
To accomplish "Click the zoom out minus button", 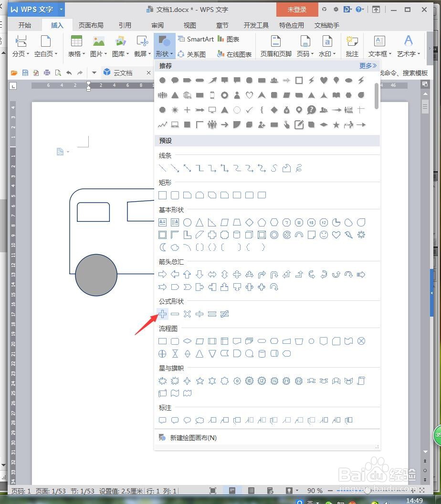I will tap(330, 491).
